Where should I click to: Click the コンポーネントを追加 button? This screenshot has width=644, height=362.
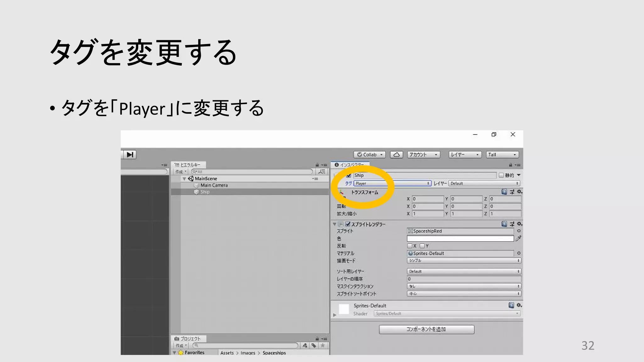426,329
